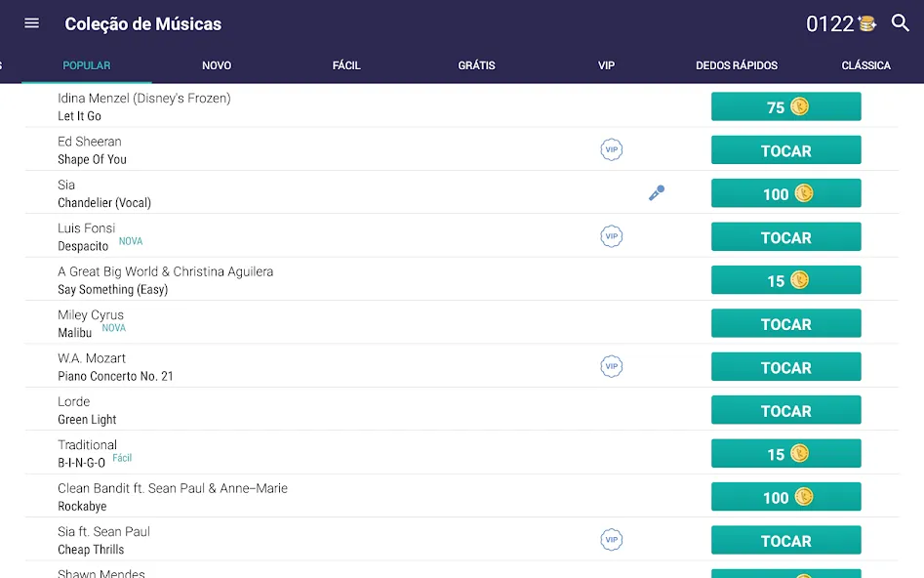Click the NOVA label beside Malibu
The height and width of the screenshot is (578, 924).
(x=114, y=328)
